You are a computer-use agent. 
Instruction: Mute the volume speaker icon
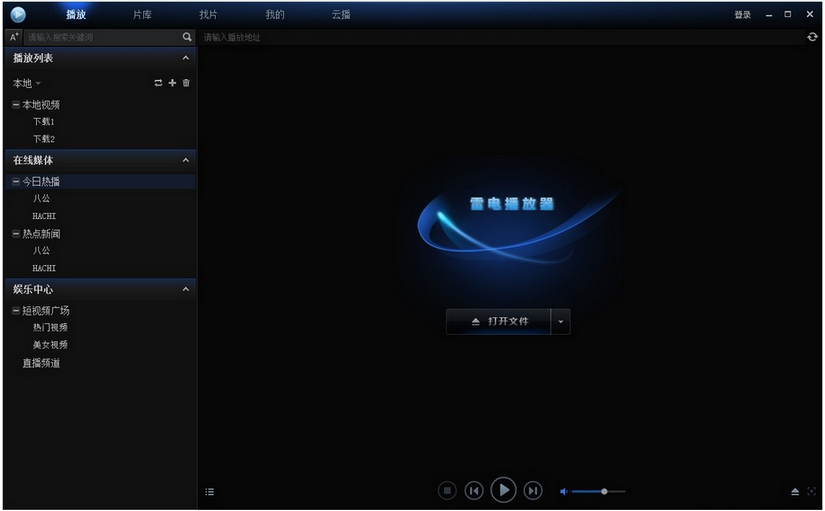[564, 492]
